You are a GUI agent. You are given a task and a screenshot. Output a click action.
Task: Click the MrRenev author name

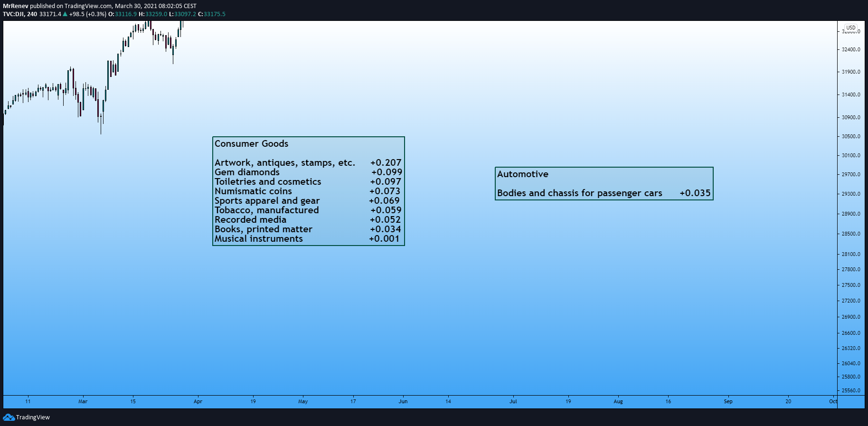16,6
